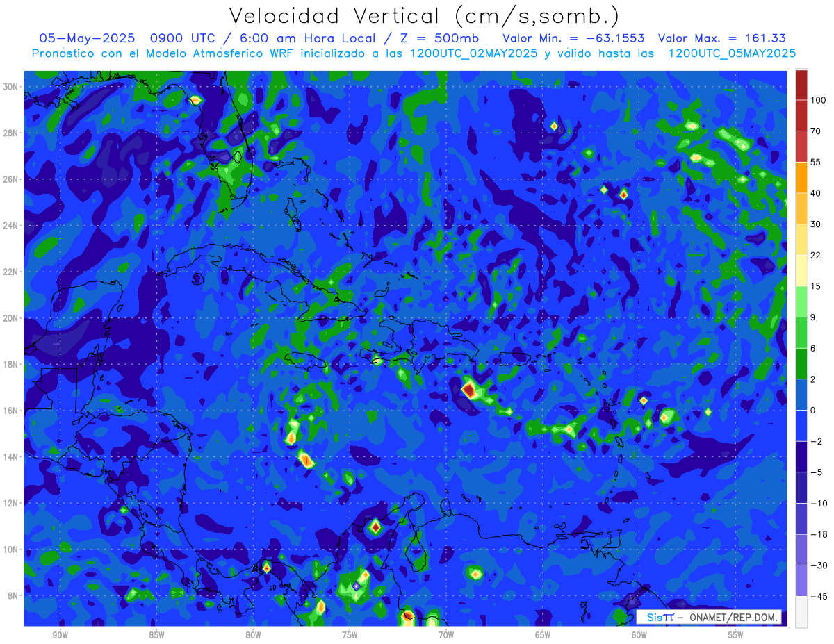Click the '70W' longitude label

click(x=446, y=635)
